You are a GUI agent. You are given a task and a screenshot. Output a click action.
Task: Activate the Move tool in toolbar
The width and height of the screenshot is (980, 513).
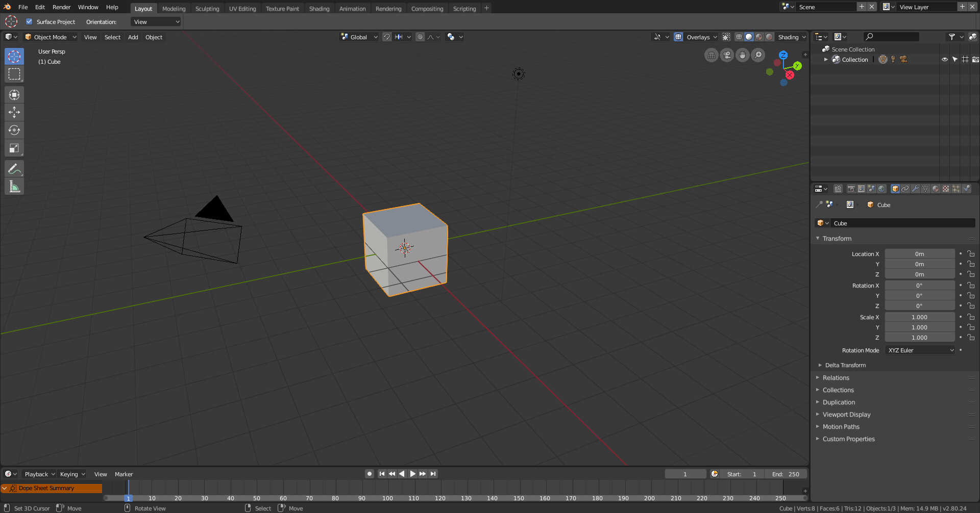14,112
